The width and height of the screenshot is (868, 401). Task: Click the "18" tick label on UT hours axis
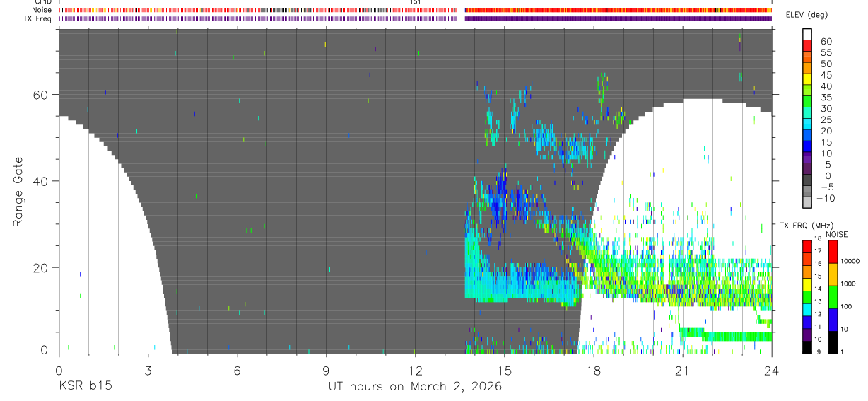594,370
